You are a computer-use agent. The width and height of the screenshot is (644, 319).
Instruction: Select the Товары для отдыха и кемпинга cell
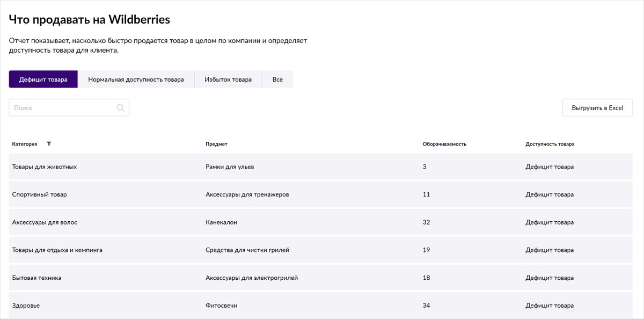pos(57,250)
